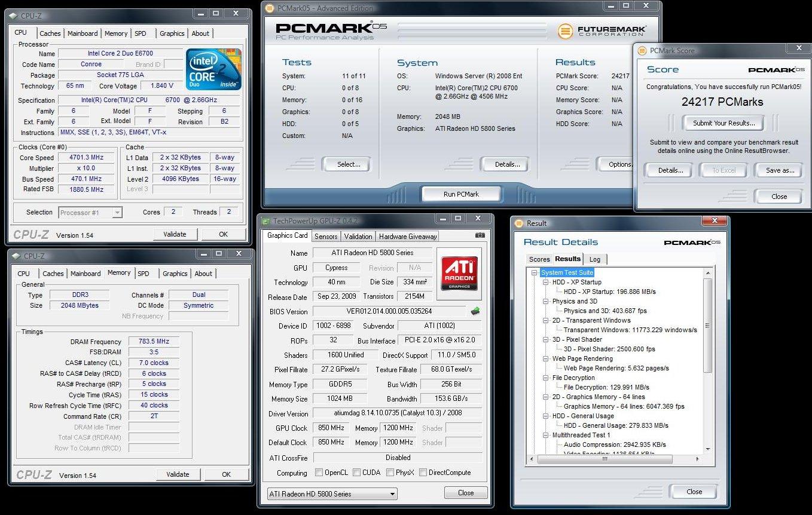
Task: Open Mainboard tab in the CPU-Z CPU window
Action: 83,33
